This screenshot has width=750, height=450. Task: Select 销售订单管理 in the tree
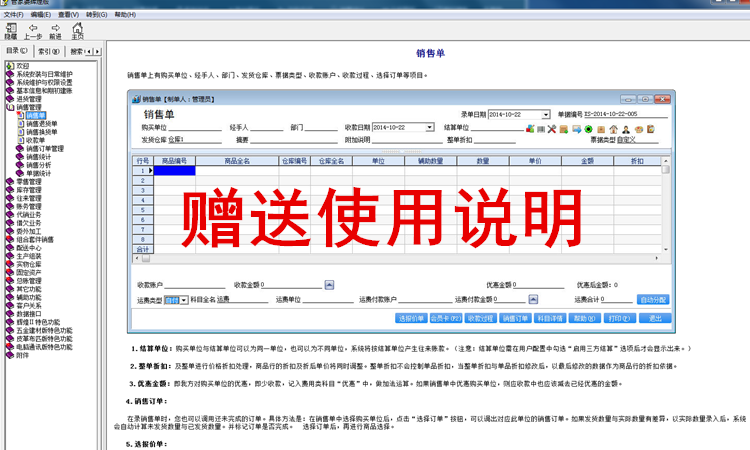(45, 148)
